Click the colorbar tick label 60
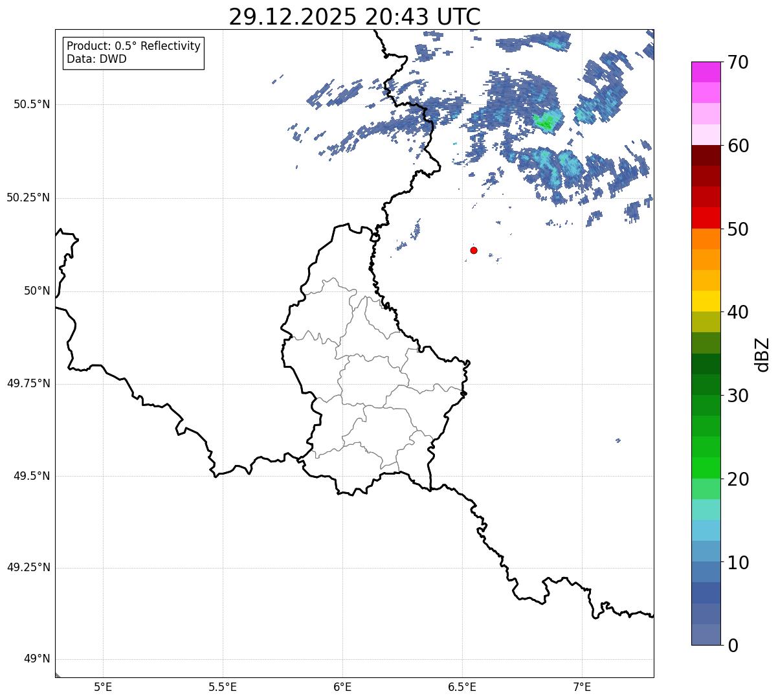The image size is (778, 700). click(740, 146)
